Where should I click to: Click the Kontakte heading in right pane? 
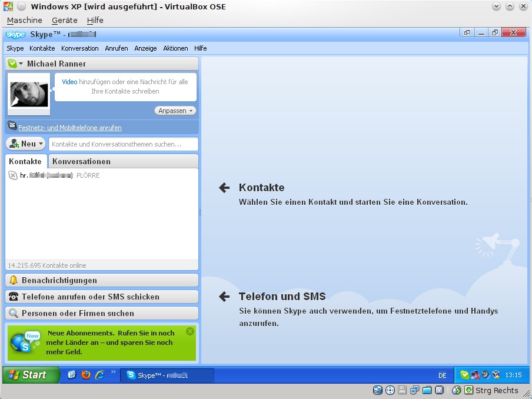262,187
